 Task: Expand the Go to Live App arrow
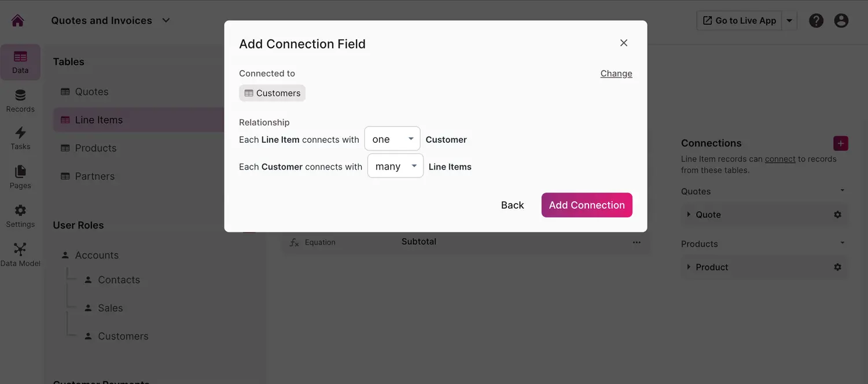tap(789, 21)
